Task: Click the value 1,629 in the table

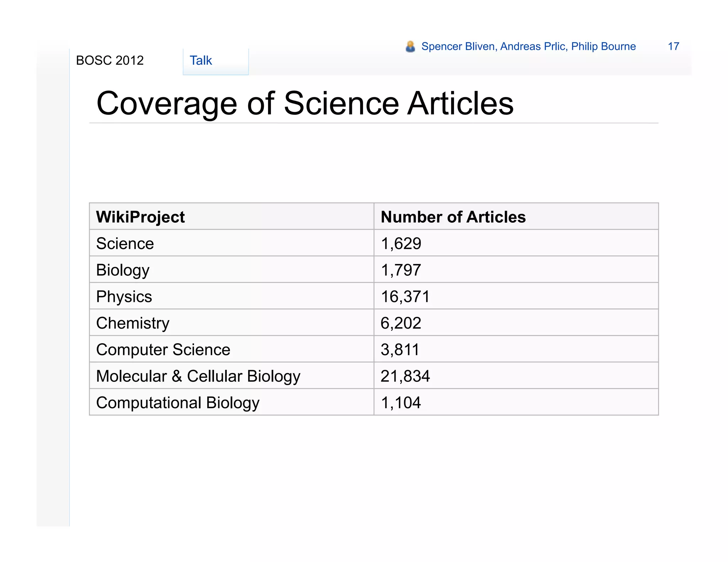Action: point(401,244)
